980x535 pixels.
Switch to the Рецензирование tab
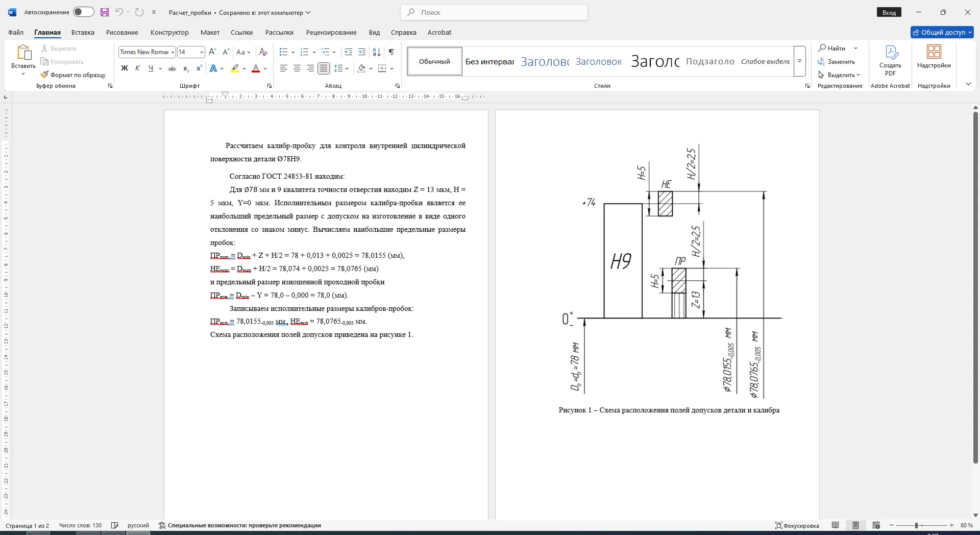[331, 32]
